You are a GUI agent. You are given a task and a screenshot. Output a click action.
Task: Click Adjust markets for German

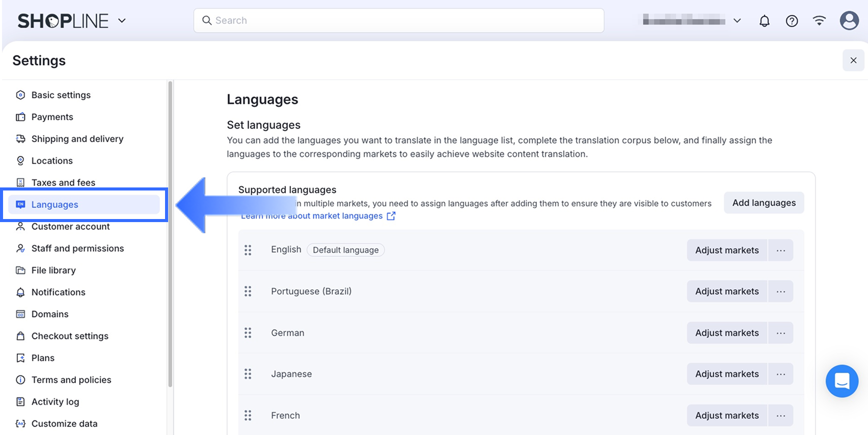click(726, 333)
